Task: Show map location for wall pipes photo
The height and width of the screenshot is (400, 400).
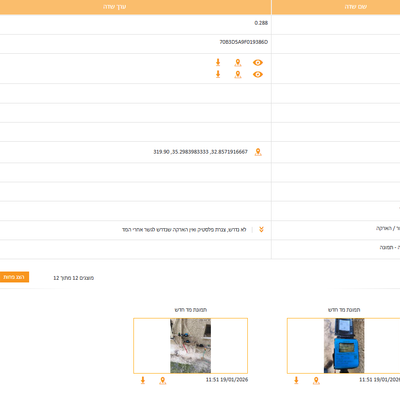Action: tap(163, 381)
